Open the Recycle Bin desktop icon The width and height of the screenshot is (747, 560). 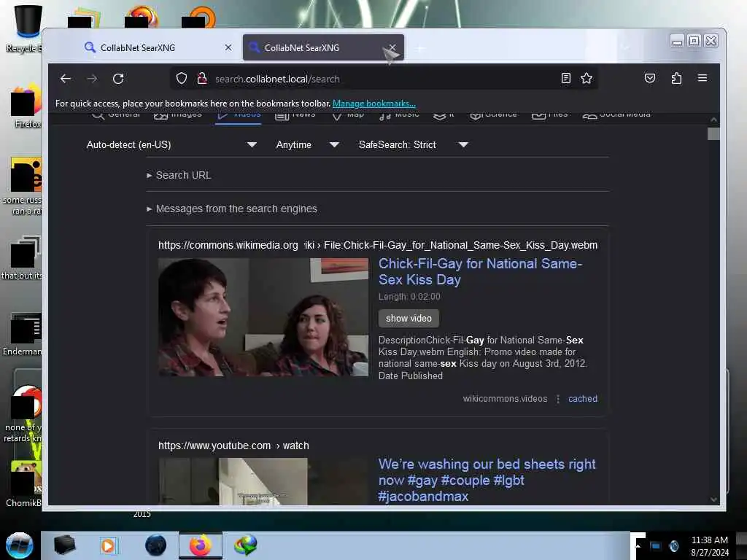[26, 28]
